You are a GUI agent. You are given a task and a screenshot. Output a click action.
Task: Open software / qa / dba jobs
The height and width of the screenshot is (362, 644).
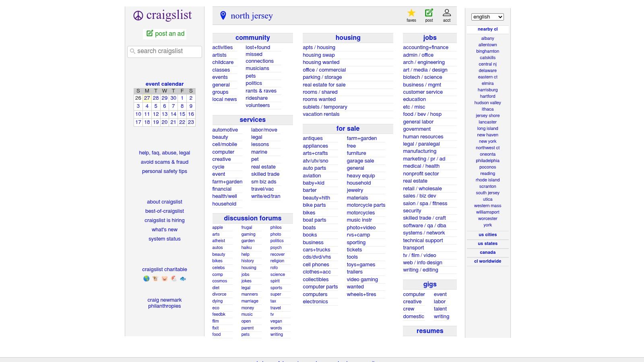(424, 226)
